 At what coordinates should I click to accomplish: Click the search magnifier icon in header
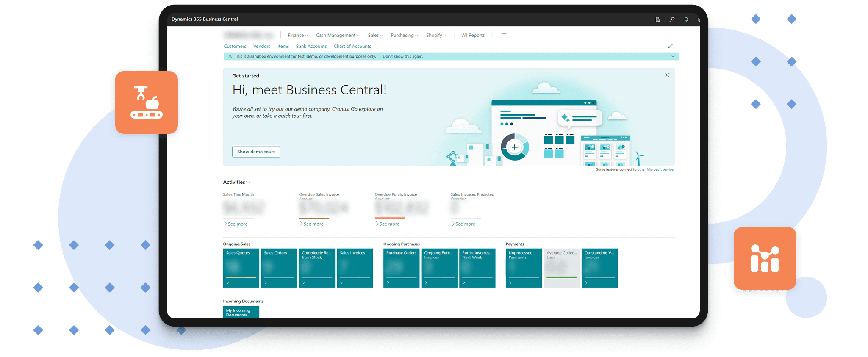pos(672,19)
